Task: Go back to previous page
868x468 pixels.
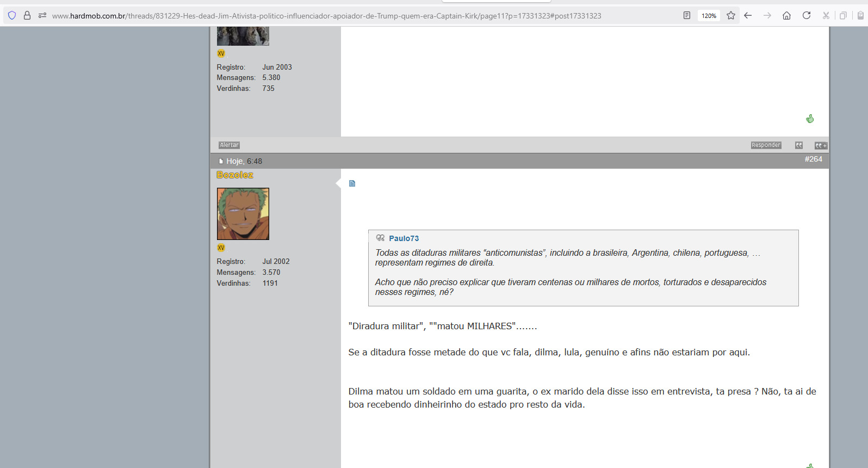Action: point(748,16)
